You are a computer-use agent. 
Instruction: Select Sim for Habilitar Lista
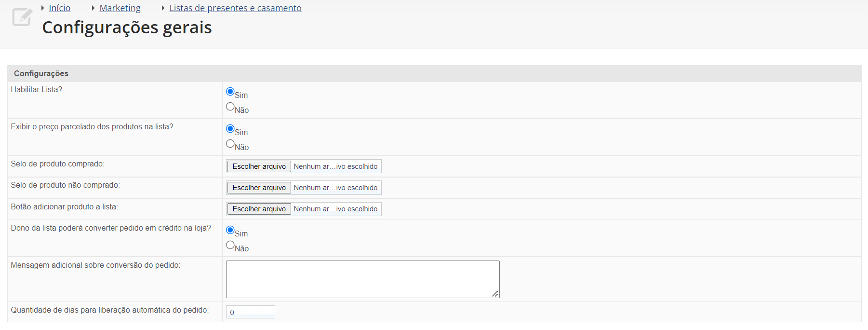[x=230, y=92]
